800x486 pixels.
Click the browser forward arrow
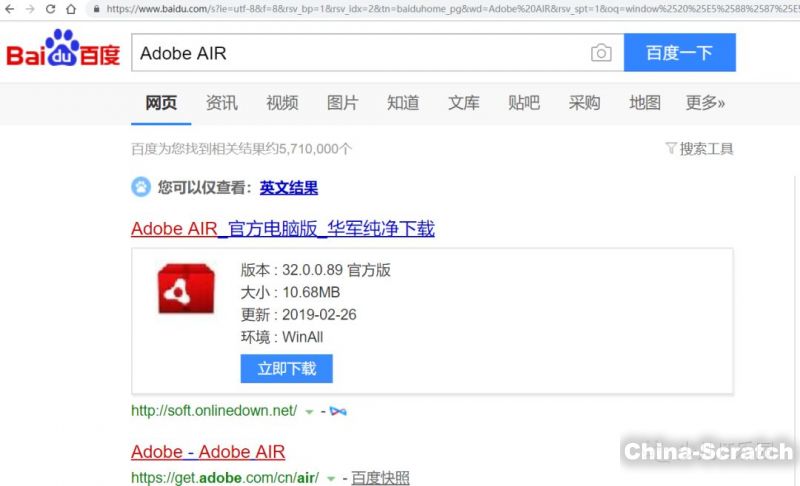[x=29, y=9]
